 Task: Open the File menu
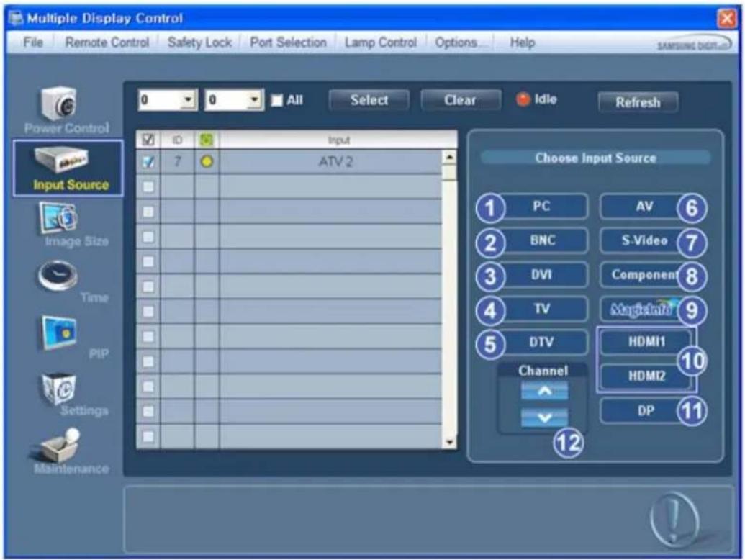click(33, 42)
